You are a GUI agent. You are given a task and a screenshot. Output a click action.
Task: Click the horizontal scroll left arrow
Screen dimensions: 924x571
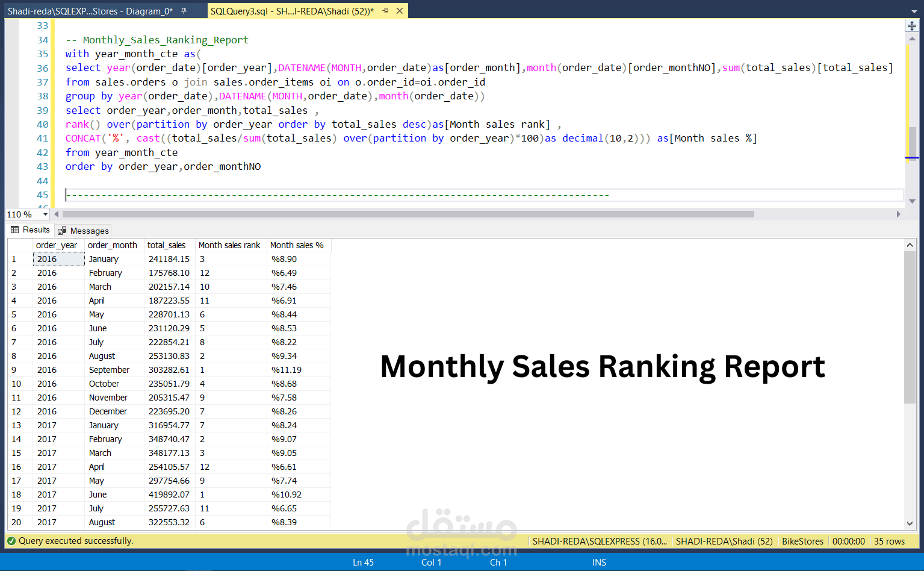pyautogui.click(x=57, y=214)
